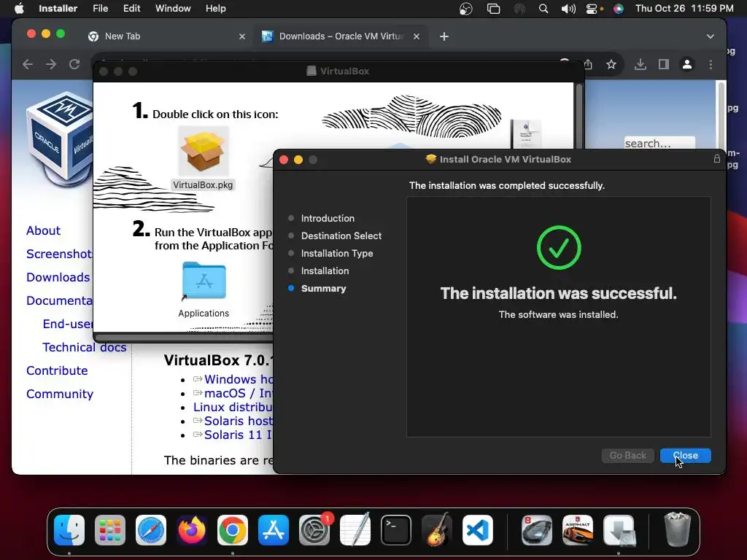This screenshot has height=560, width=747.
Task: Open Launchpad in the Dock
Action: [110, 530]
